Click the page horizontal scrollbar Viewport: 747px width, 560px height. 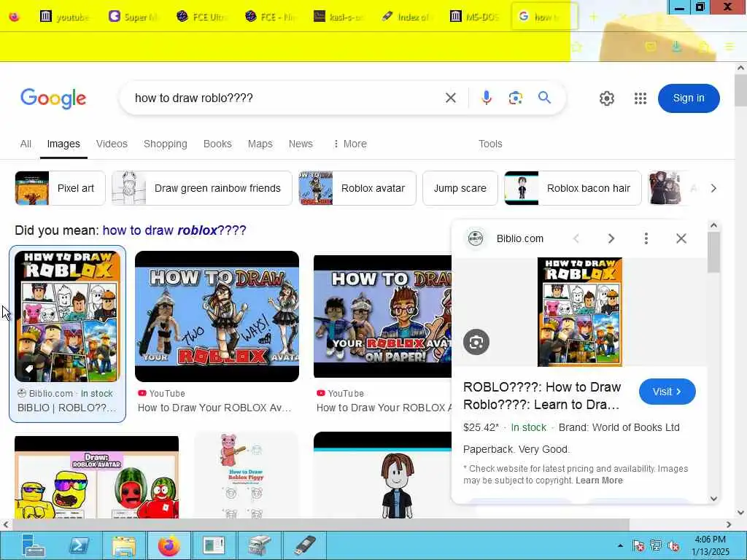point(321,524)
